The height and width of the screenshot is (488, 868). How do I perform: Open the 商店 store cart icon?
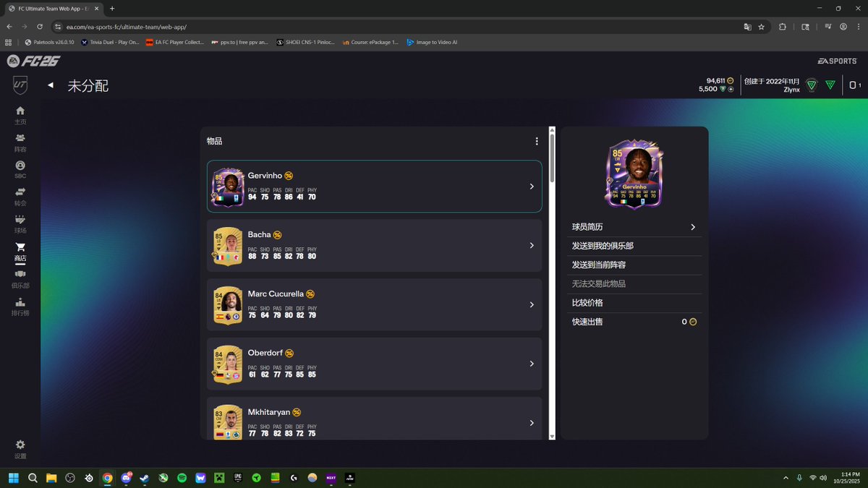[x=20, y=247]
